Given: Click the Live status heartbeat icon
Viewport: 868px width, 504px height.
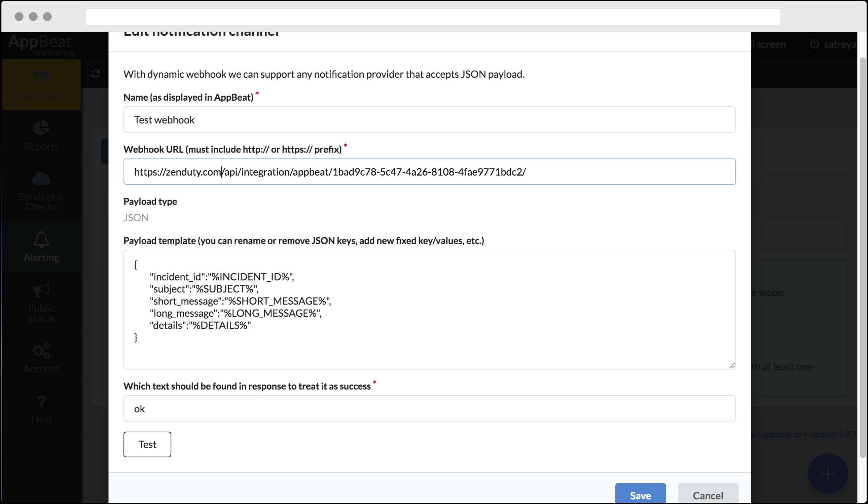Looking at the screenshot, I should (x=41, y=77).
